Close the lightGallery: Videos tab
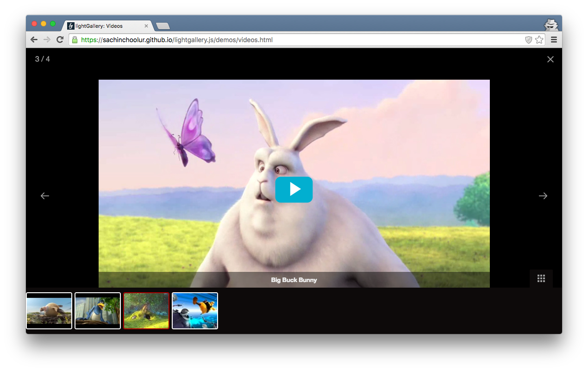 click(146, 26)
